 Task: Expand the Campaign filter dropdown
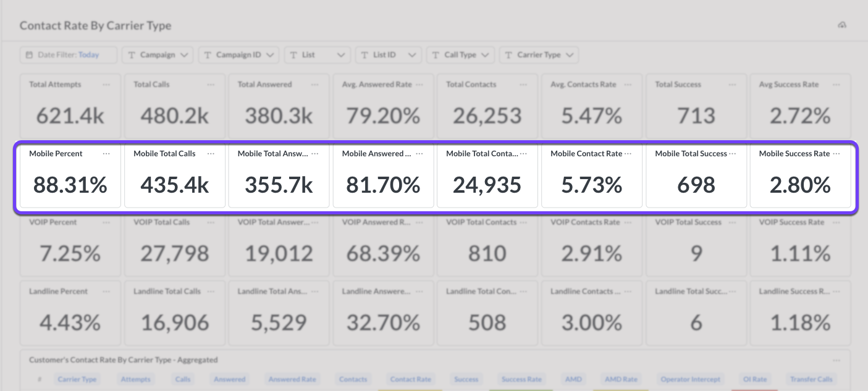click(x=158, y=55)
